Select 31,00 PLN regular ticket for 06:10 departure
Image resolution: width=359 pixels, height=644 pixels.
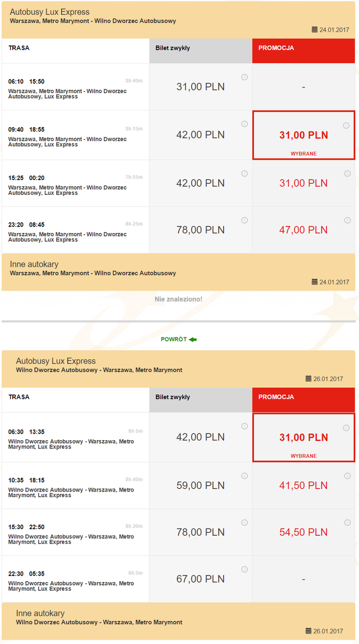[x=200, y=87]
